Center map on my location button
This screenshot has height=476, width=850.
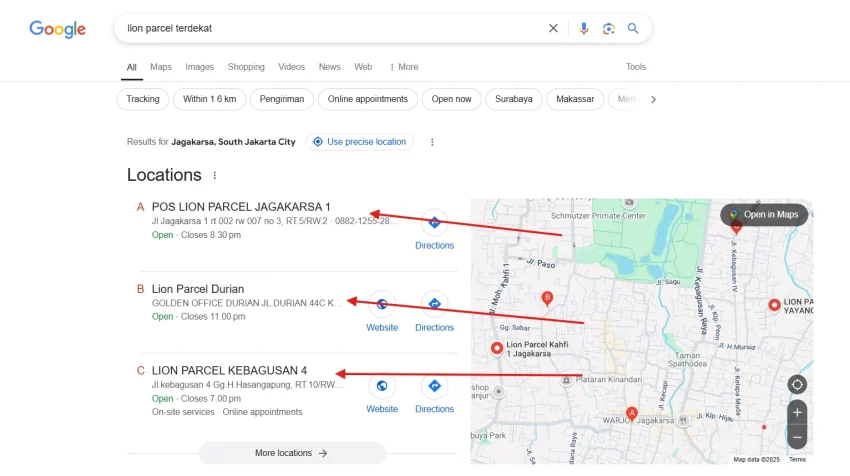coord(797,385)
